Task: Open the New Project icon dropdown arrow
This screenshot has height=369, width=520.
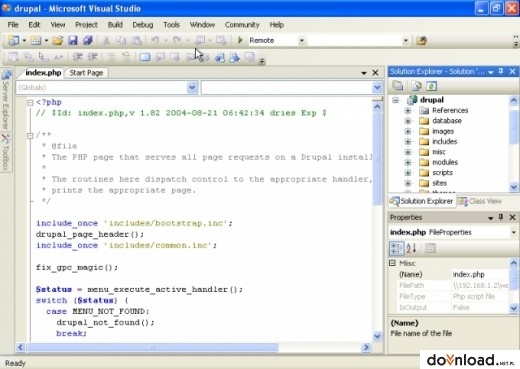Action: 24,40
